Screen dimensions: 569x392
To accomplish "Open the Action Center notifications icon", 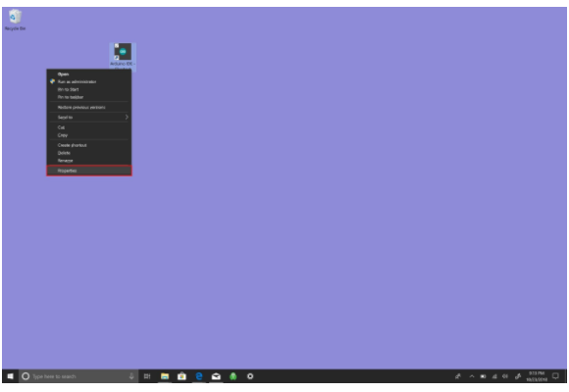I will (555, 376).
